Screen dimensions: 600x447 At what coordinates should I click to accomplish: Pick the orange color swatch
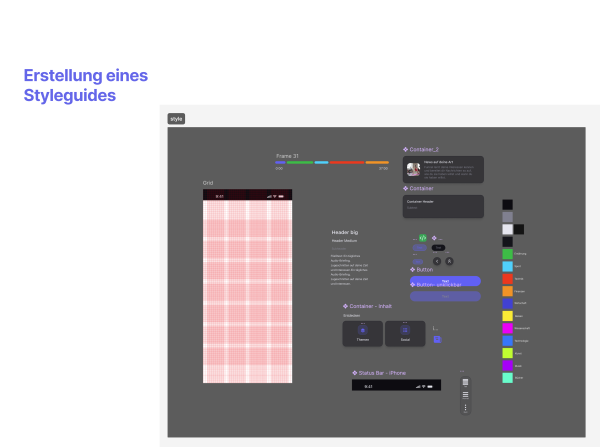pyautogui.click(x=507, y=291)
